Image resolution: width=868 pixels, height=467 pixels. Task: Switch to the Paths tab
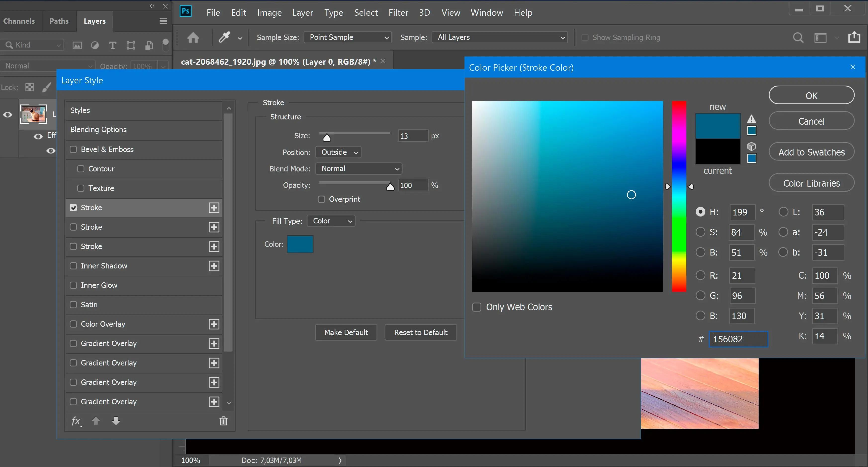point(58,21)
